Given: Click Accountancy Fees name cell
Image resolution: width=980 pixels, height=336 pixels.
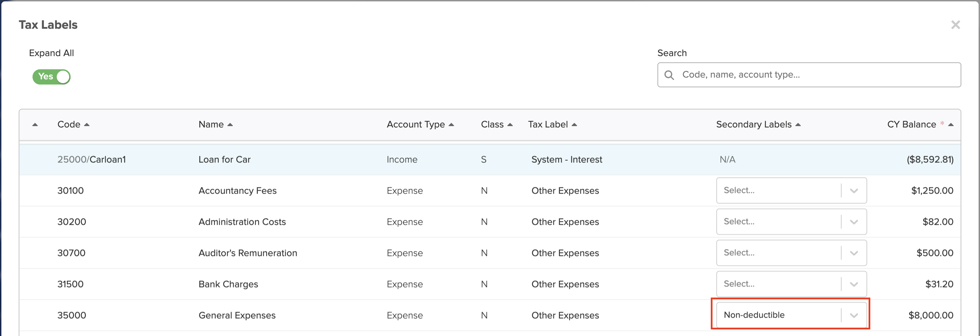Looking at the screenshot, I should coord(237,191).
